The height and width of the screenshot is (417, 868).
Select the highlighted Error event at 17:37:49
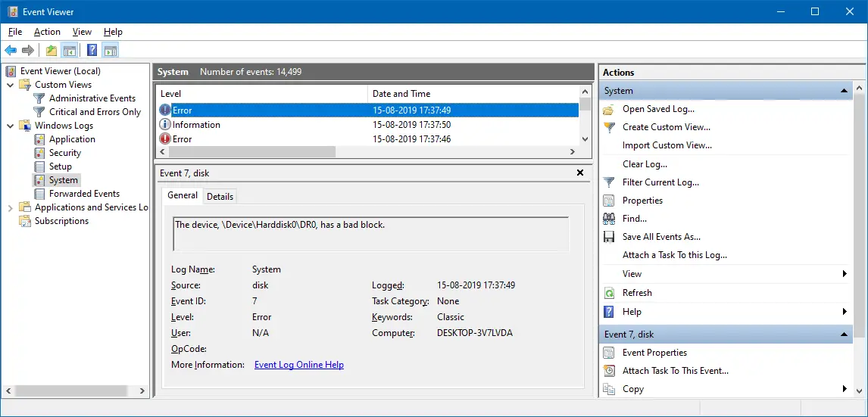coord(368,110)
